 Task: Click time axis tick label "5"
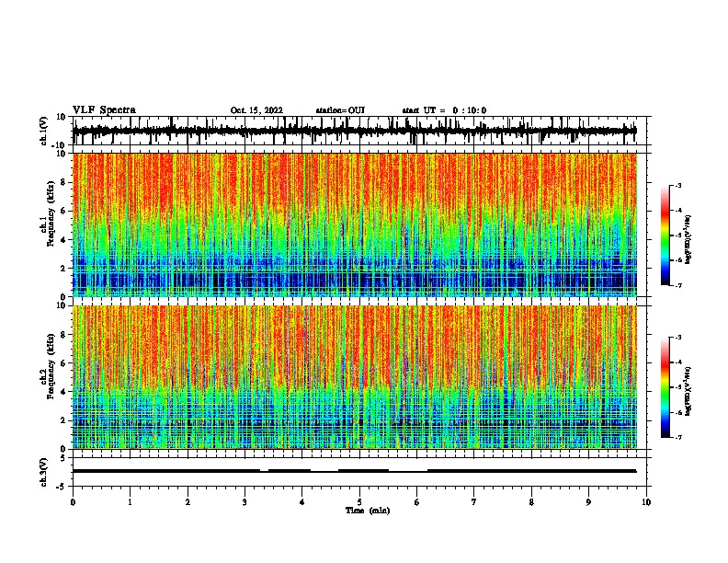click(x=359, y=502)
